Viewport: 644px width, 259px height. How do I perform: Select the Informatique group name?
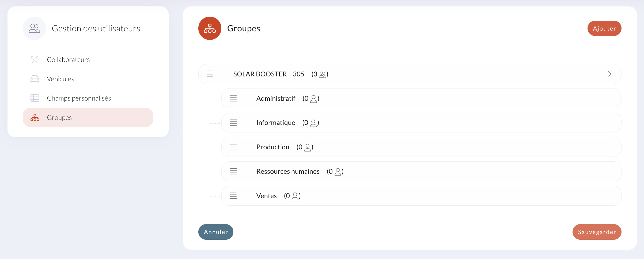coord(276,123)
